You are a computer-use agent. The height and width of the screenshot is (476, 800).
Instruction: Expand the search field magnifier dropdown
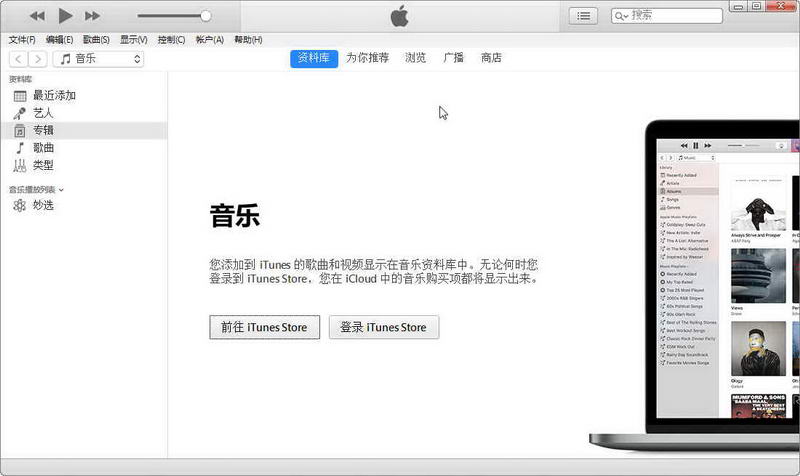[623, 16]
